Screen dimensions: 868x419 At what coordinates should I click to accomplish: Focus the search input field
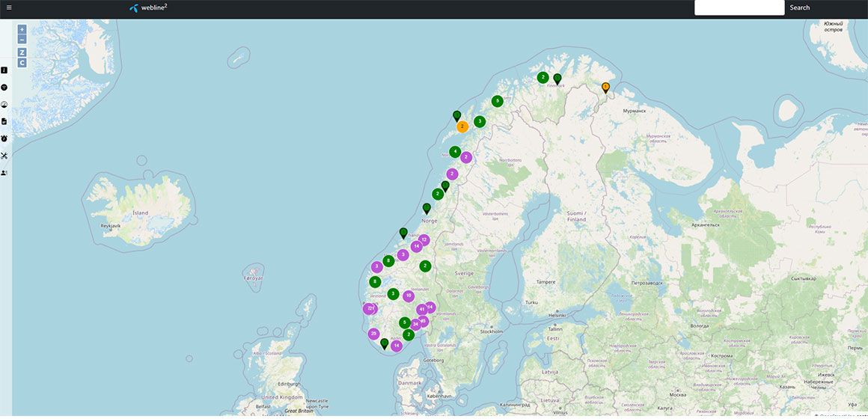coord(739,7)
